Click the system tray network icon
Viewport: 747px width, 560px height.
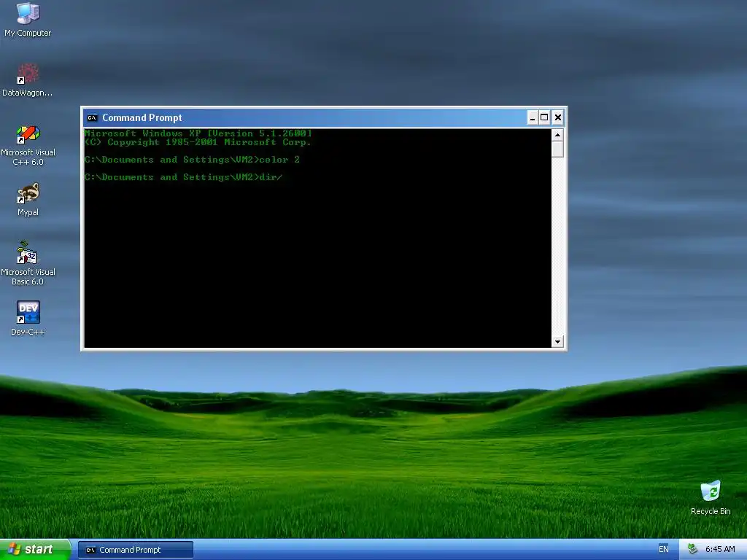point(692,549)
